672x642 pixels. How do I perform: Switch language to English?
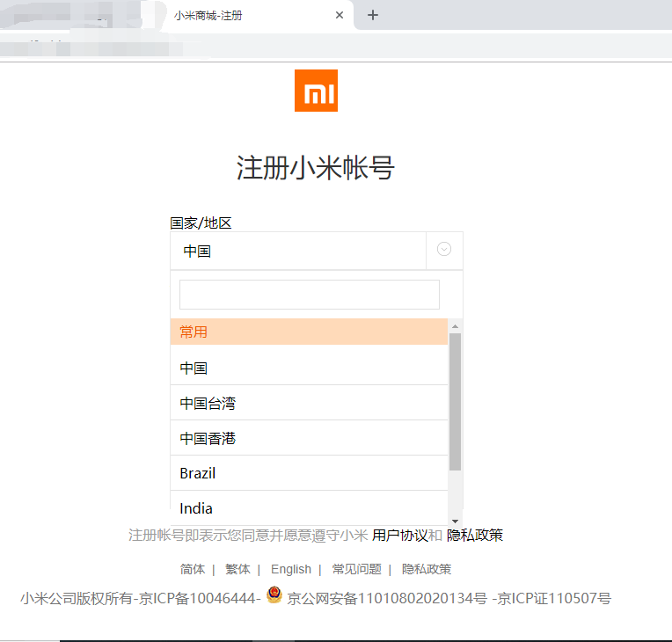pos(291,569)
